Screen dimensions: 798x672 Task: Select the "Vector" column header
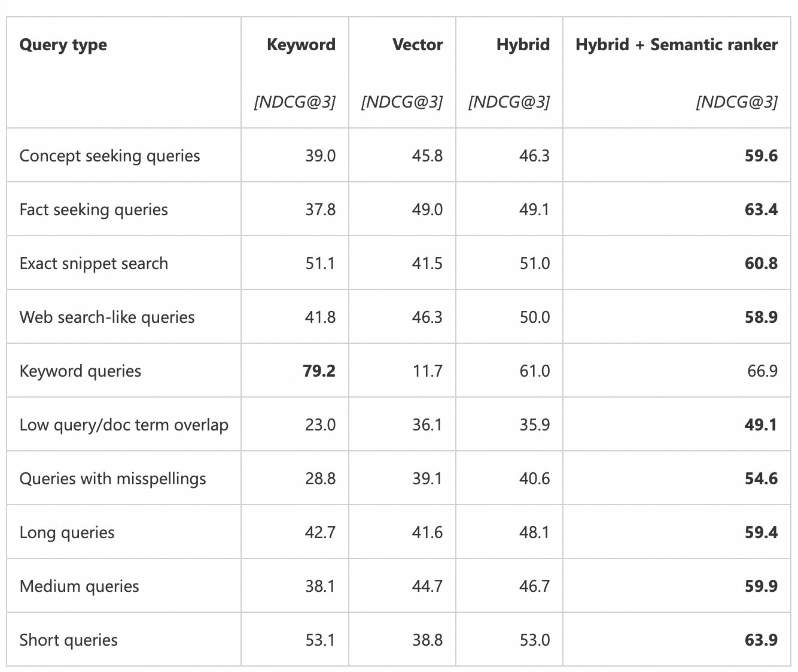pos(418,45)
